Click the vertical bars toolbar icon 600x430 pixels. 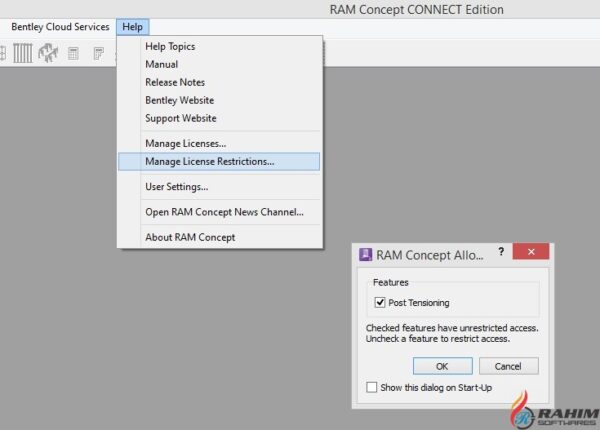click(22, 54)
